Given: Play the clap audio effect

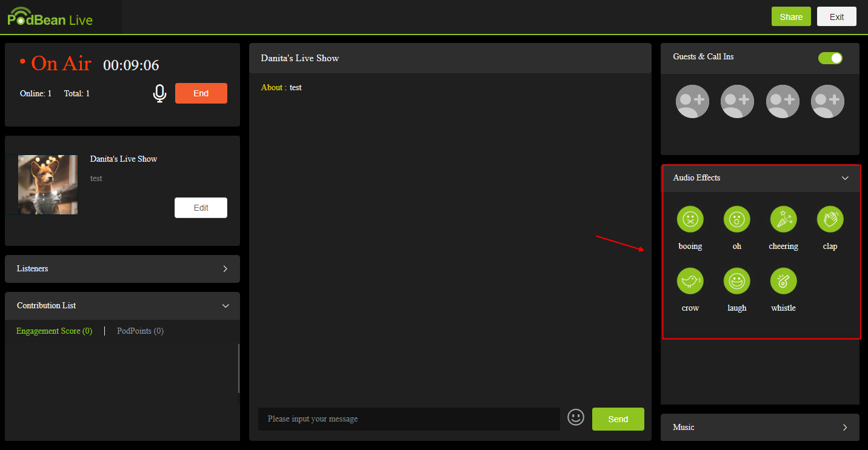Looking at the screenshot, I should pos(830,219).
